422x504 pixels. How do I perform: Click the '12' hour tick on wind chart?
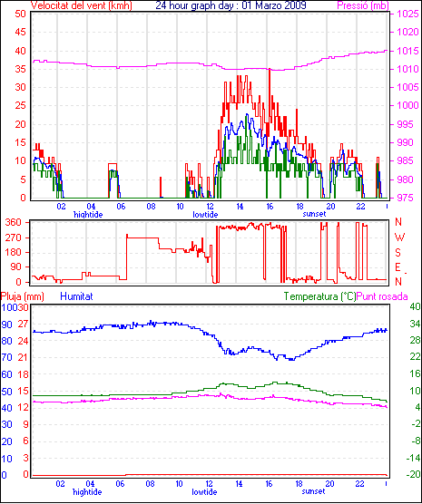pos(210,206)
